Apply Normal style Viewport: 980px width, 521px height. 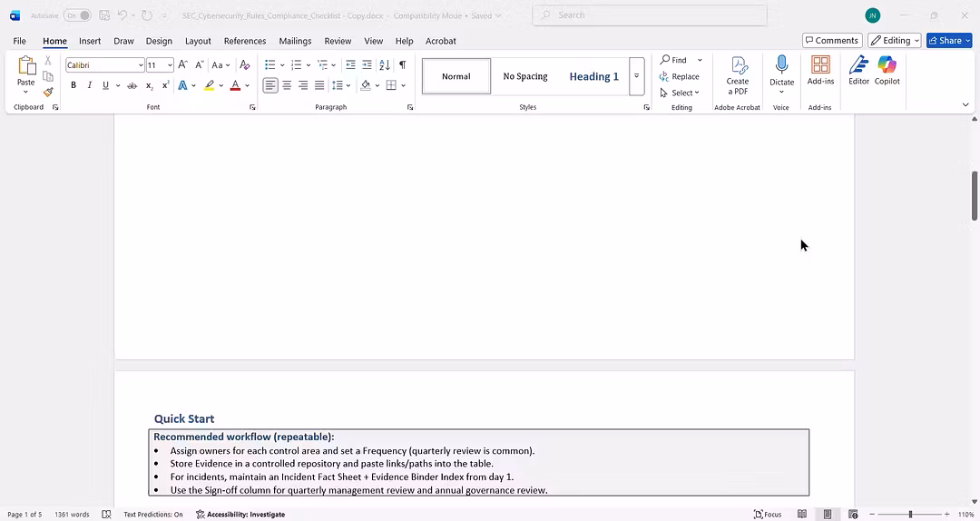click(456, 76)
